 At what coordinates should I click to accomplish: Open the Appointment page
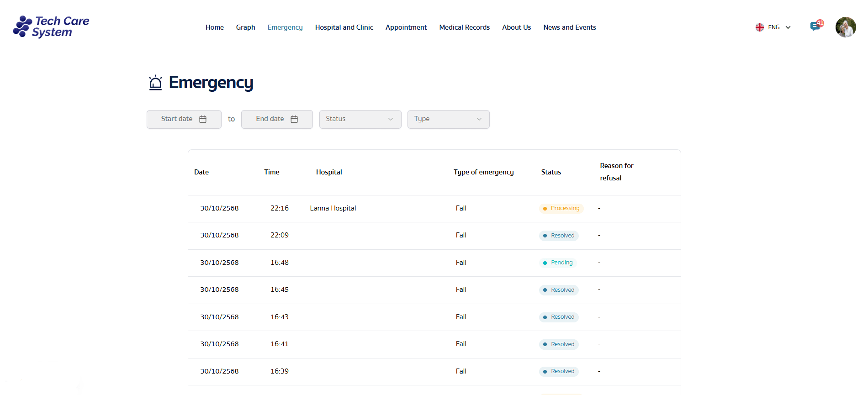click(x=406, y=27)
